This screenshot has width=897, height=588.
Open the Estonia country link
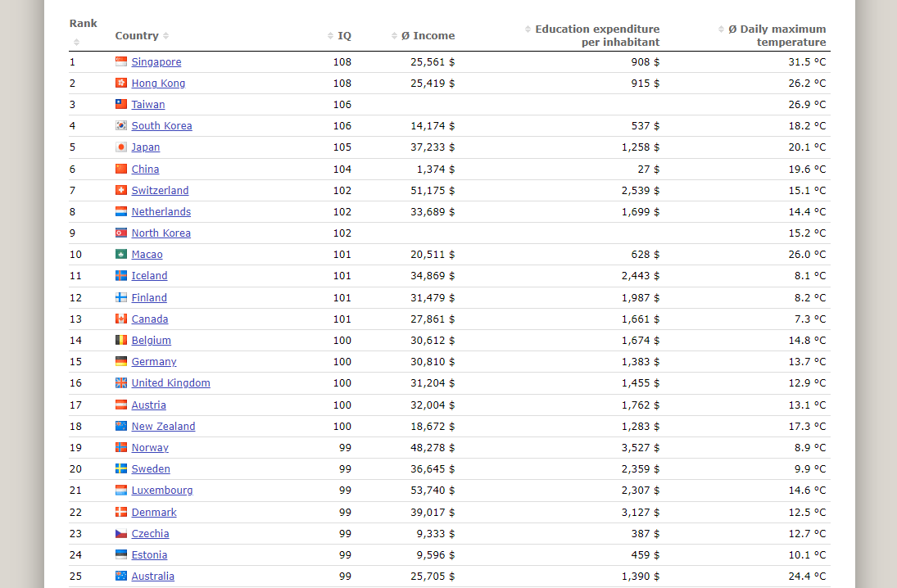(x=149, y=554)
